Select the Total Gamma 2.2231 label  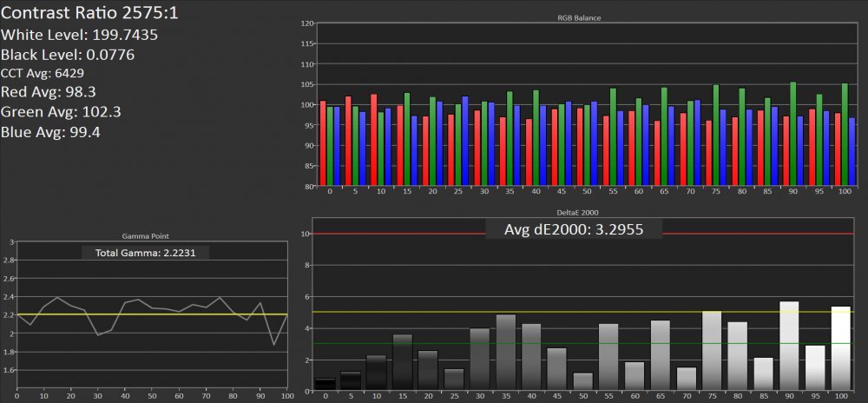pyautogui.click(x=146, y=253)
